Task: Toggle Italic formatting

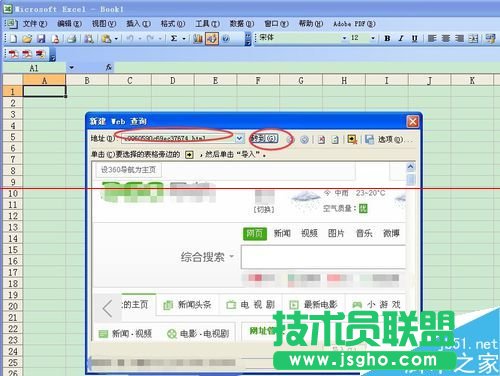Action: click(x=401, y=39)
